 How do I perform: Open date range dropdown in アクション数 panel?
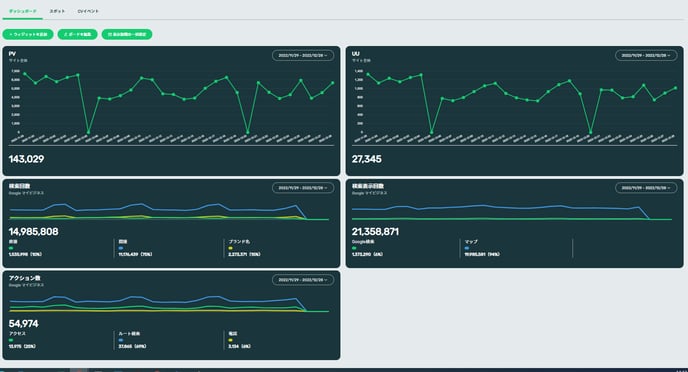pyautogui.click(x=303, y=280)
